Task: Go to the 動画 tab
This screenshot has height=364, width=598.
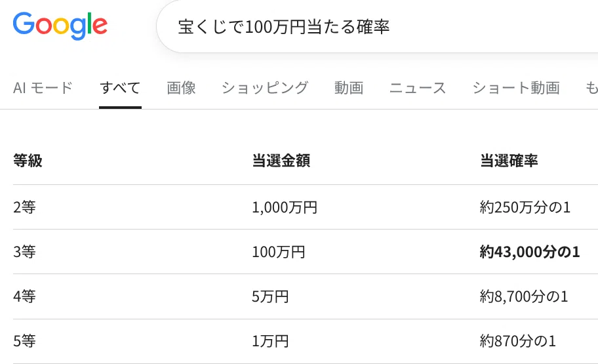Action: coord(349,88)
